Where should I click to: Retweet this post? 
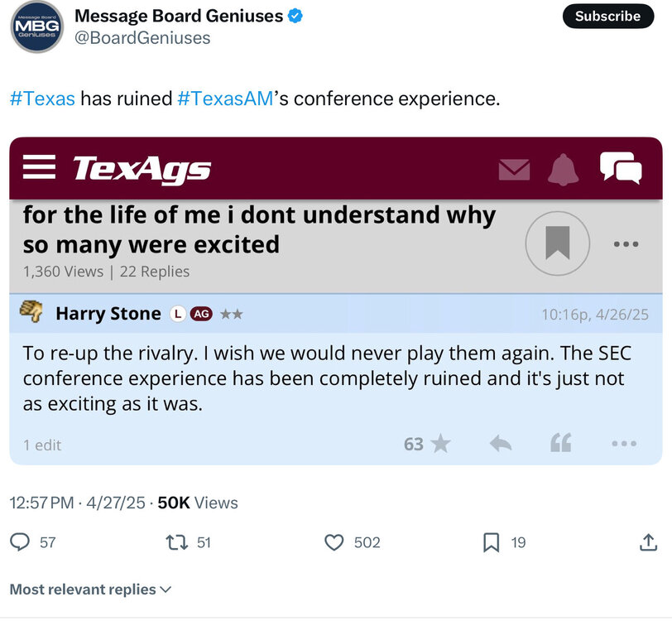(175, 542)
